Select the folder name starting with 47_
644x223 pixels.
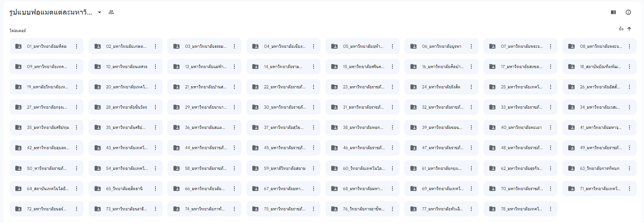443,148
